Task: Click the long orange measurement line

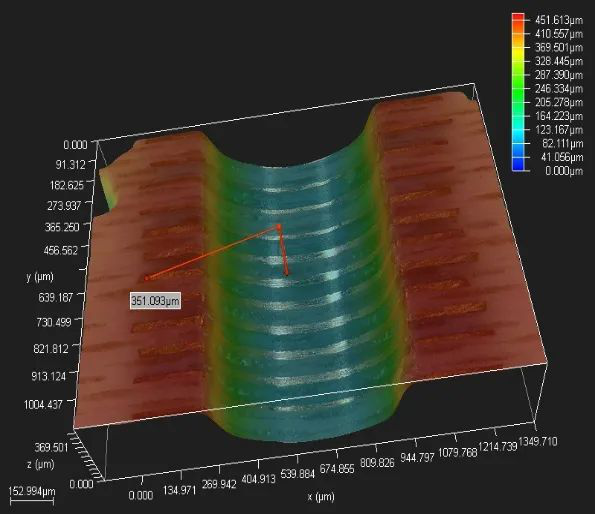Action: pos(213,253)
